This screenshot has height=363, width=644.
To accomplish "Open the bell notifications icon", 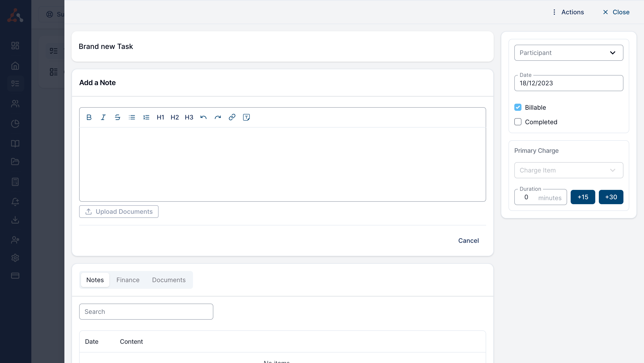I will pyautogui.click(x=15, y=202).
